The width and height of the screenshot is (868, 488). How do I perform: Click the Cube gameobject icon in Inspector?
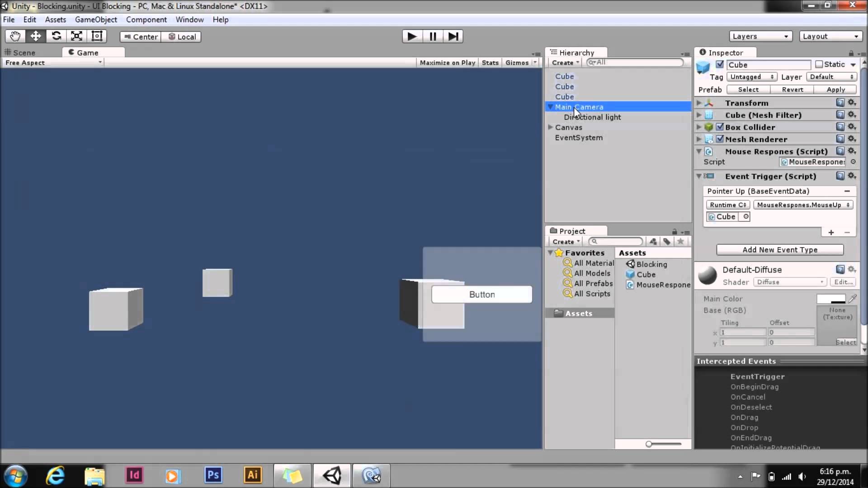[x=703, y=68]
